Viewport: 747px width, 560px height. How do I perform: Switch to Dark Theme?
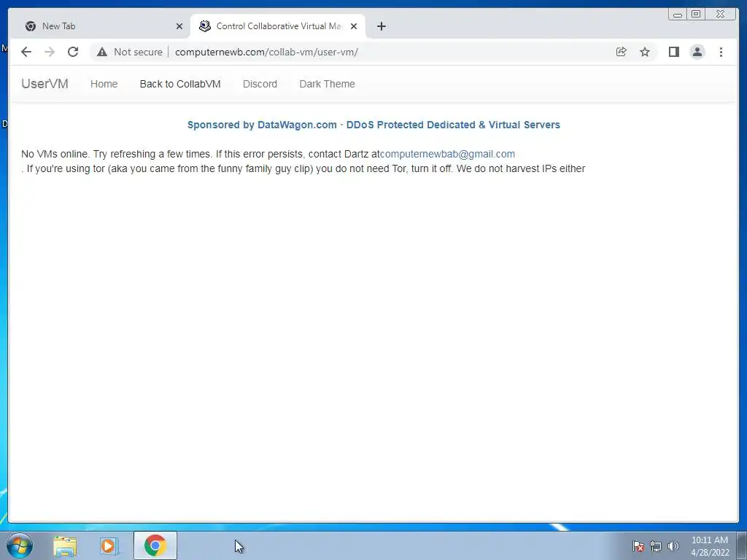(327, 84)
